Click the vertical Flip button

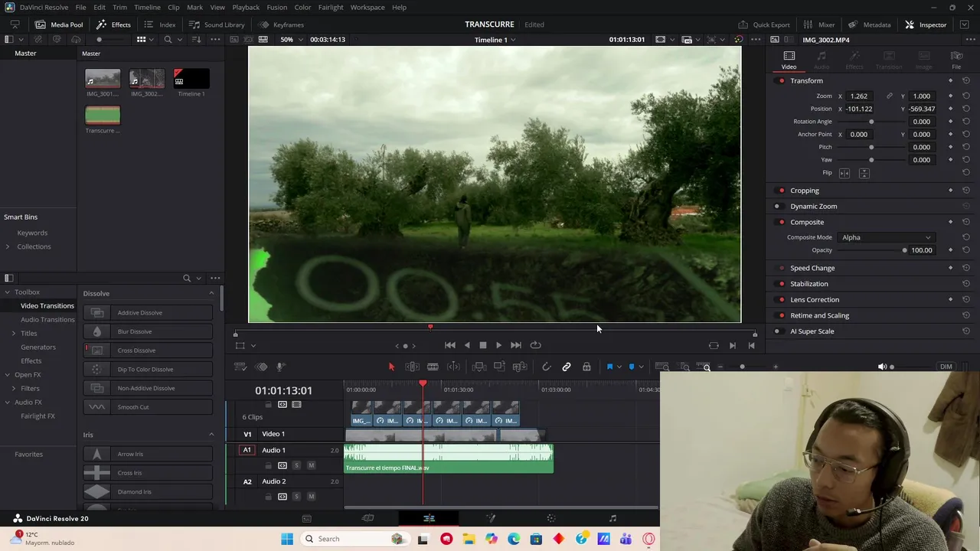(x=864, y=173)
